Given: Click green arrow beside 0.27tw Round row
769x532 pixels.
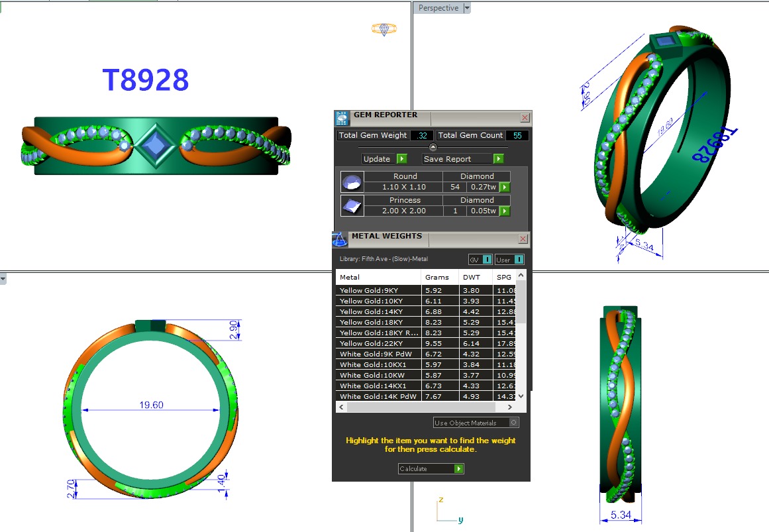Looking at the screenshot, I should [505, 187].
